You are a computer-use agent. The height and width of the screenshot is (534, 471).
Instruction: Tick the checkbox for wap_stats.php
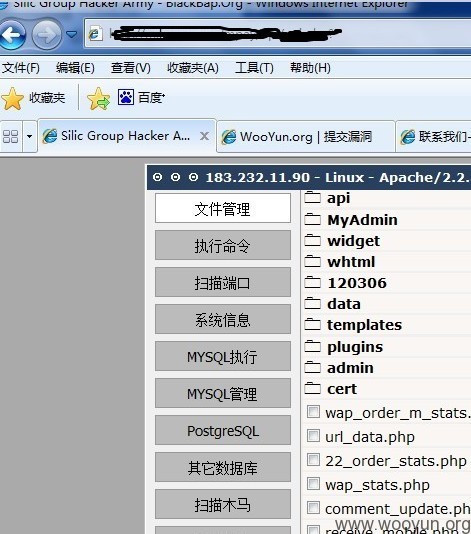coord(313,484)
